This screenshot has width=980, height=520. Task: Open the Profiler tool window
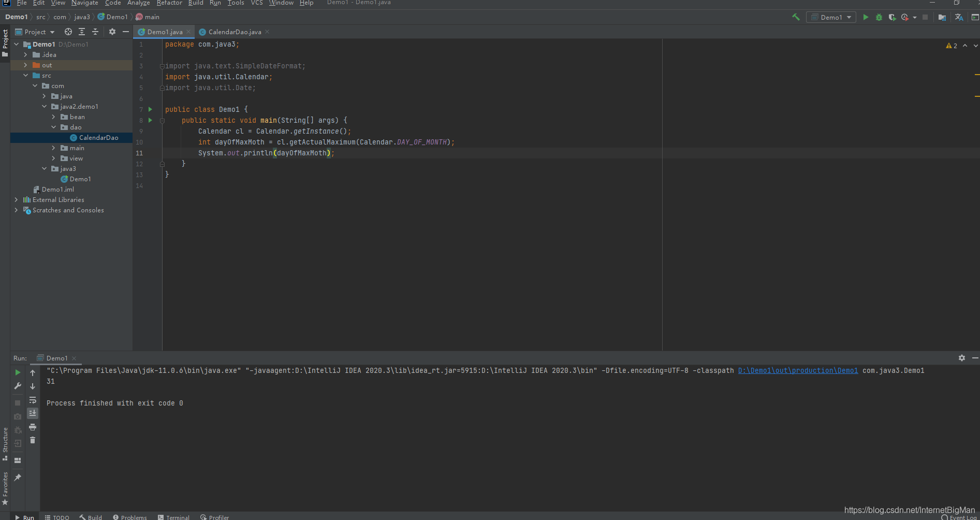pos(215,517)
